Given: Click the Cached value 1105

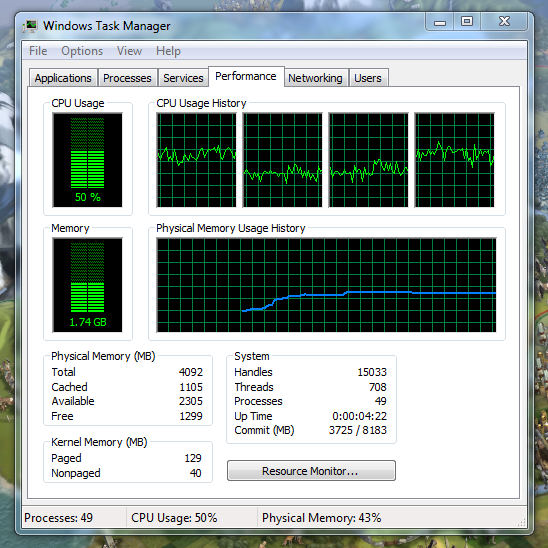Looking at the screenshot, I should 191,387.
